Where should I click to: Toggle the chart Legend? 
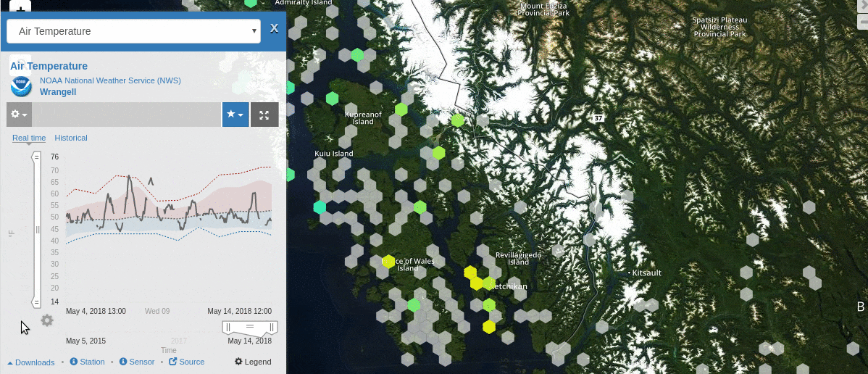tap(253, 362)
